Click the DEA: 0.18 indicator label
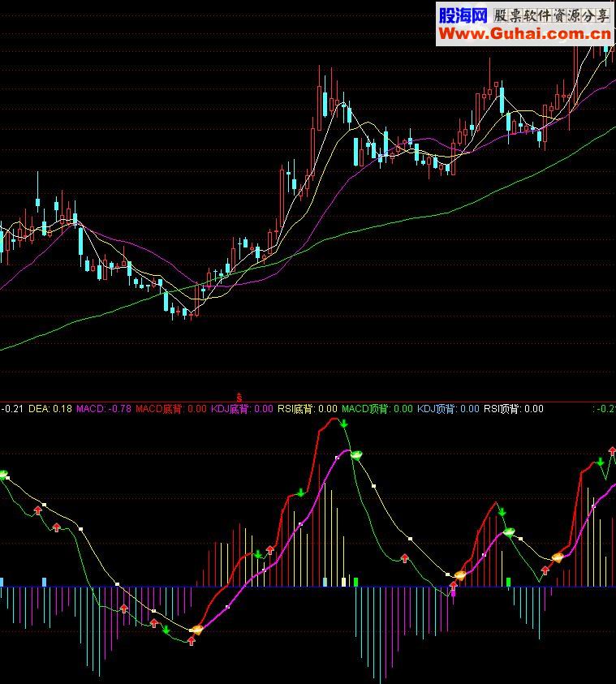The width and height of the screenshot is (616, 684). click(50, 409)
